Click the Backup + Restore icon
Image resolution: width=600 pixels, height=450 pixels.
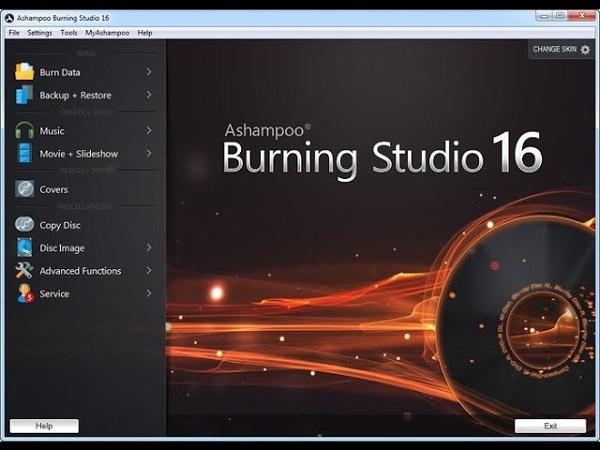click(x=24, y=95)
